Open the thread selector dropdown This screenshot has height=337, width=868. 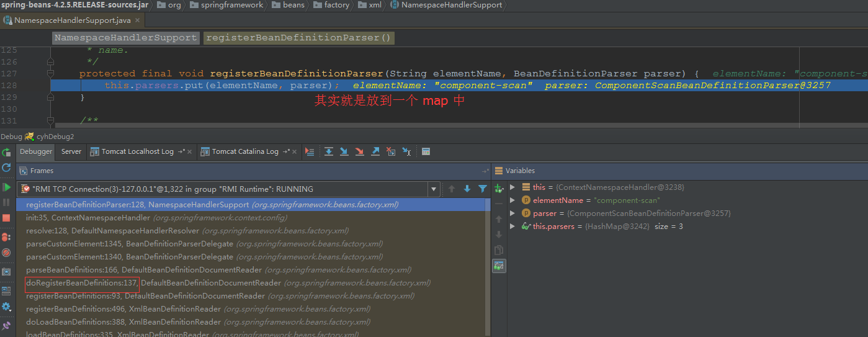pos(434,189)
